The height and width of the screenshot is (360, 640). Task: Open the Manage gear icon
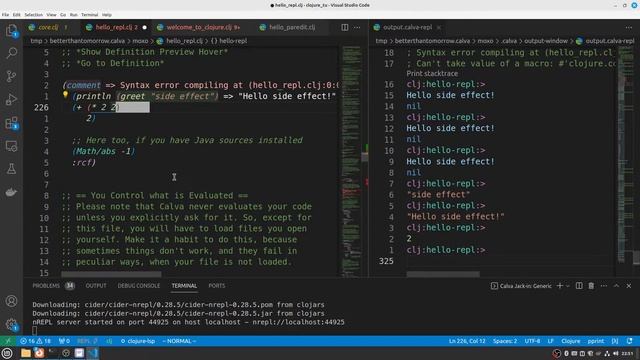[11, 324]
